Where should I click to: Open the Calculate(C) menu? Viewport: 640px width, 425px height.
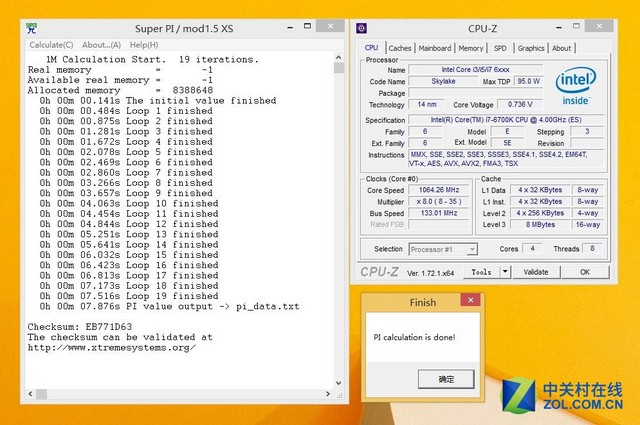click(x=51, y=45)
